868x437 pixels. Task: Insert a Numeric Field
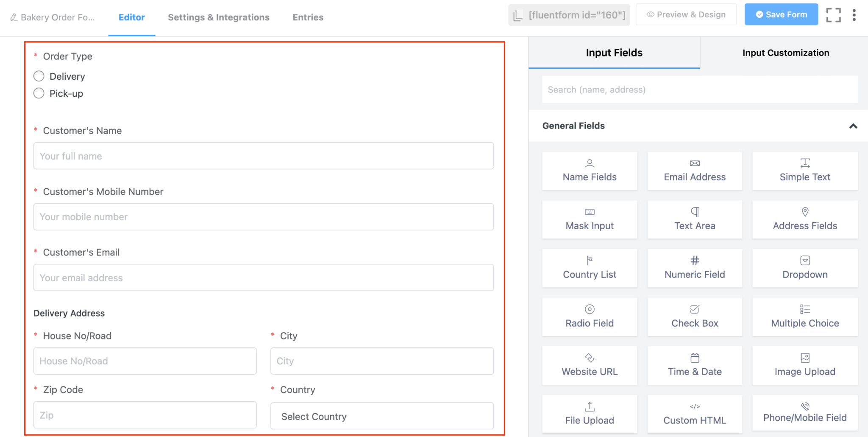695,268
